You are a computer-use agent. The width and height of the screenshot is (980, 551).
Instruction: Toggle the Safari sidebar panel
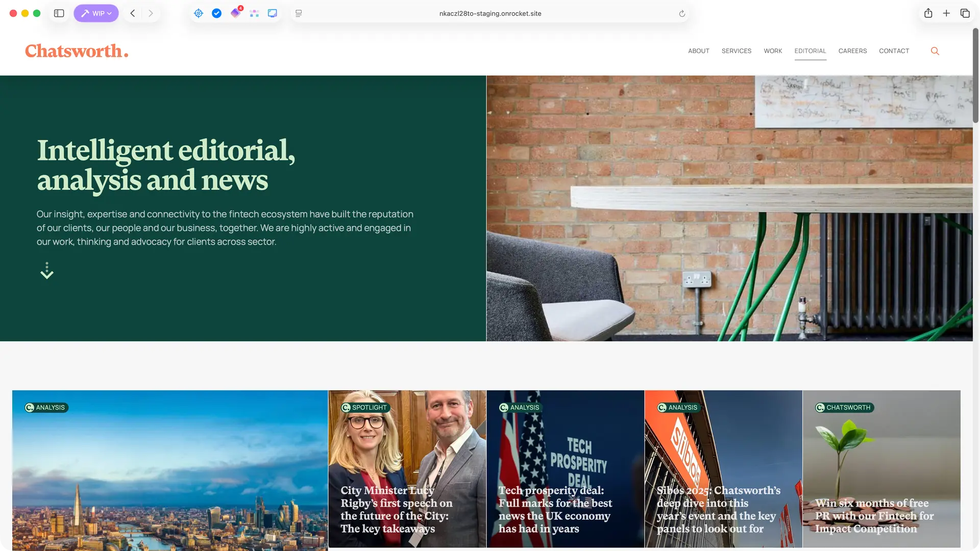59,13
